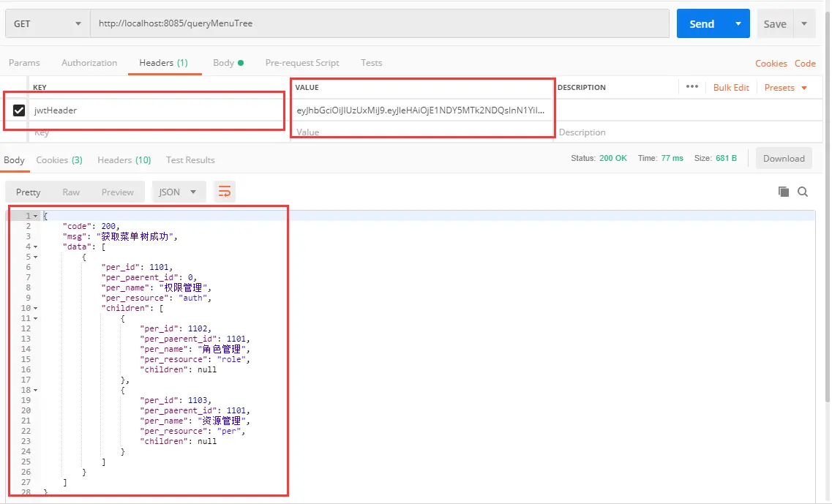
Task: Send the request
Action: point(702,24)
